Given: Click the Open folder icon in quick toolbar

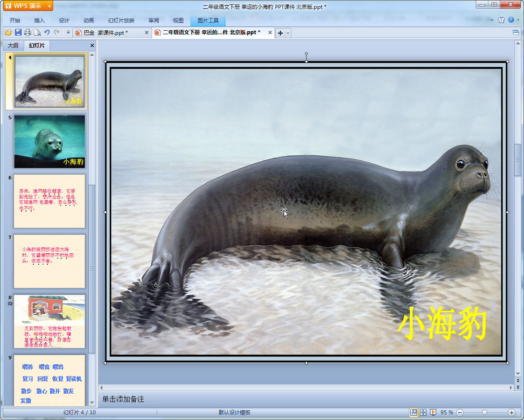Looking at the screenshot, I should coord(8,32).
